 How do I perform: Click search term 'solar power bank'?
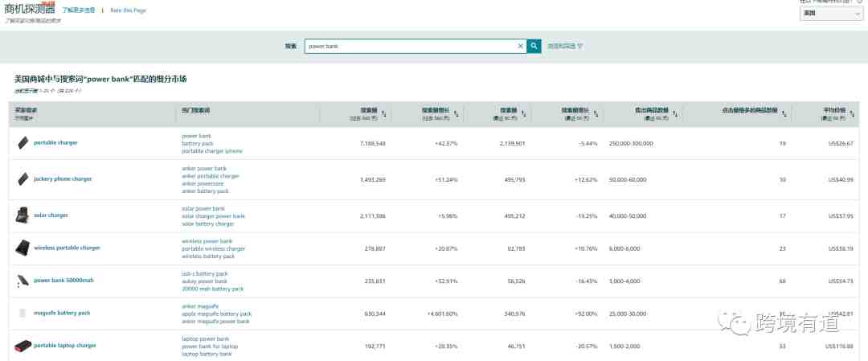click(203, 209)
